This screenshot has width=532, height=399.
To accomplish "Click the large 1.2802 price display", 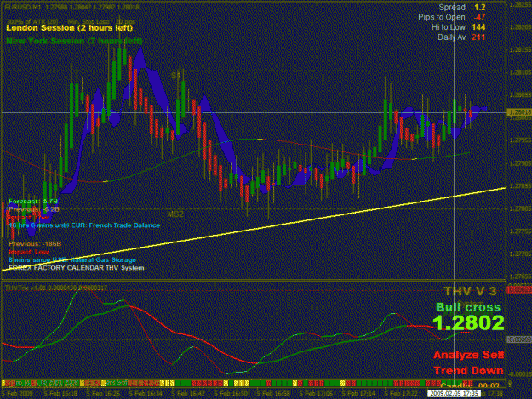I will (x=468, y=322).
